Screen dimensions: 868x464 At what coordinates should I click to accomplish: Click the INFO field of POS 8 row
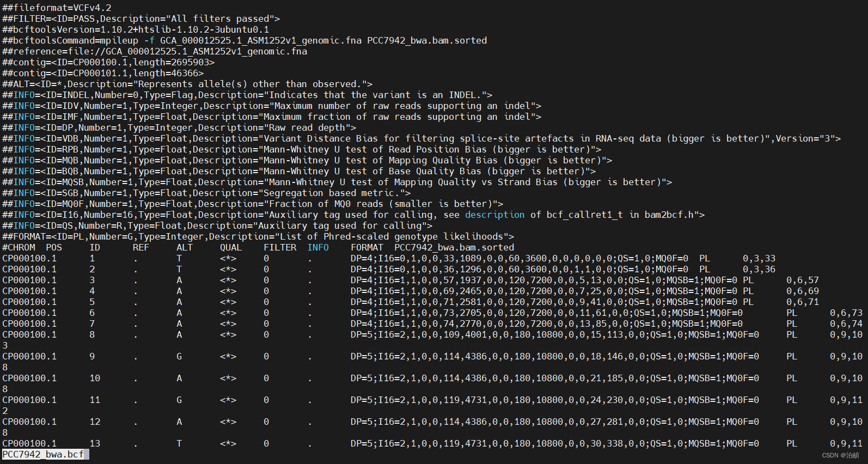(555, 334)
